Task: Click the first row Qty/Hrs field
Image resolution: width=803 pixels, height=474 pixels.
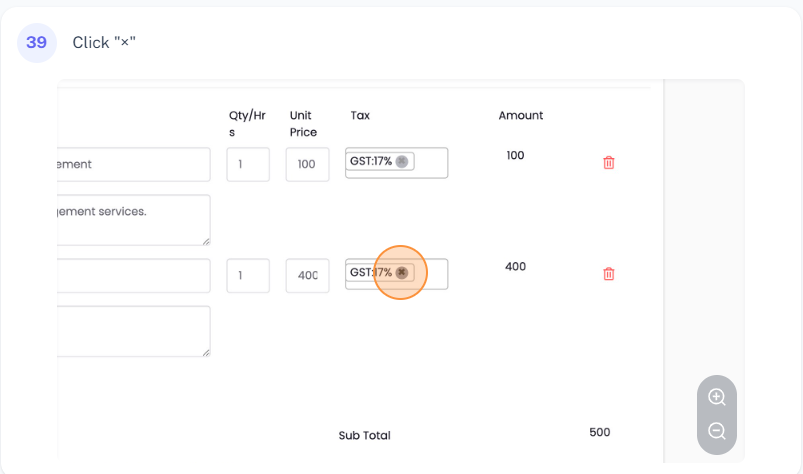Action: click(x=247, y=164)
